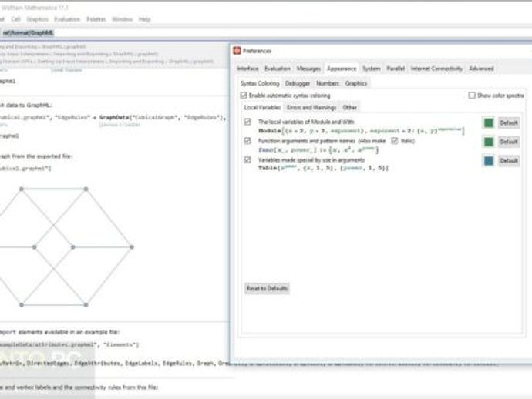532x399 pixels.
Task: Click the EdgeRules entry in output
Action: point(177,363)
